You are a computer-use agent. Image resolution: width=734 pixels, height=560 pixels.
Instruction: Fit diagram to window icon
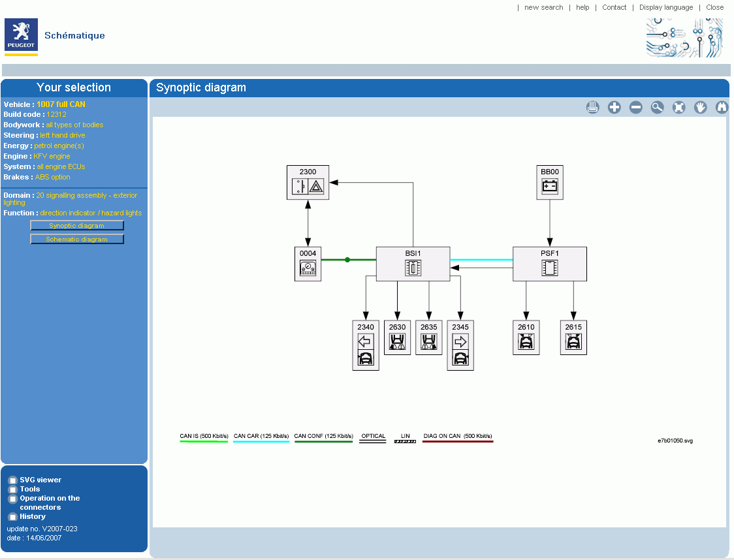678,107
